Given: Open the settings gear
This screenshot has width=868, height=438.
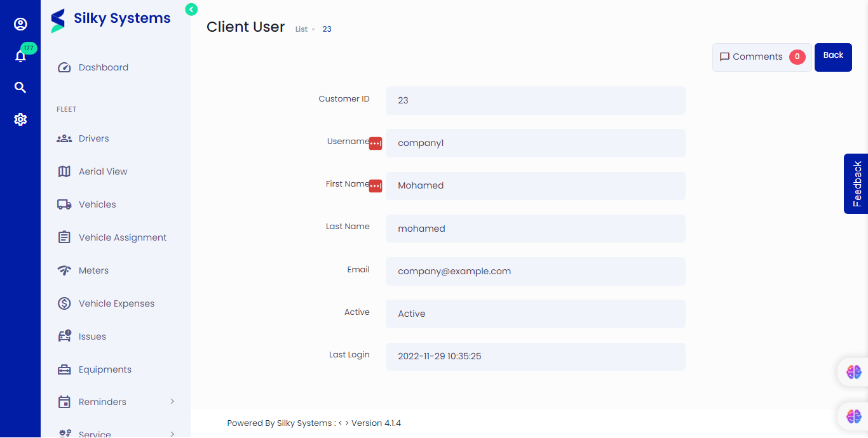Looking at the screenshot, I should click(x=20, y=119).
